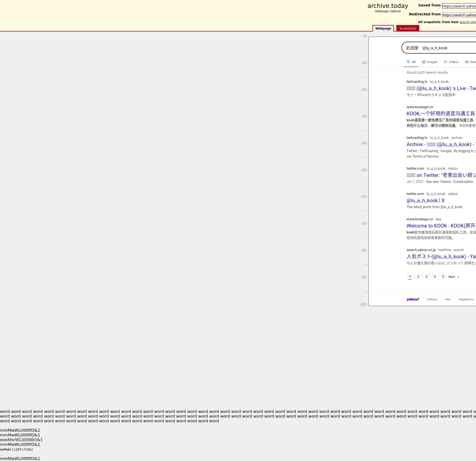Click current page number 1
This screenshot has width=476, height=461.
tap(410, 277)
